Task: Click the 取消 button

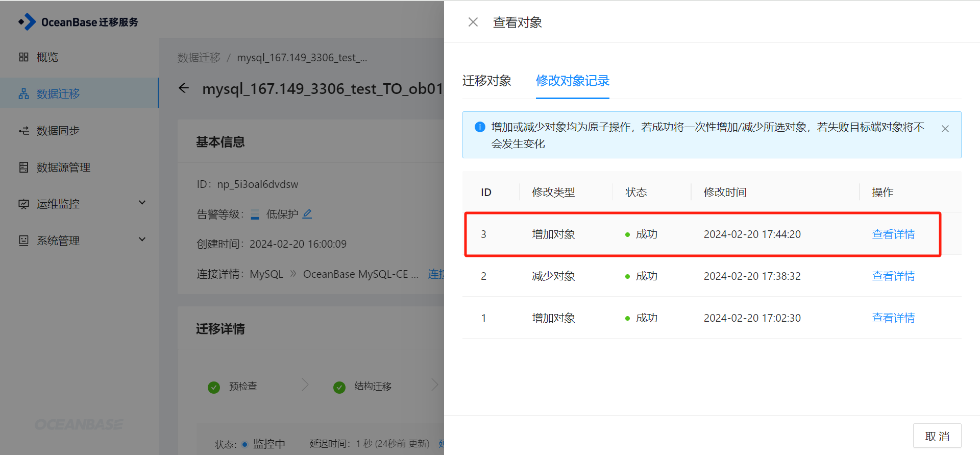Action: [x=937, y=436]
